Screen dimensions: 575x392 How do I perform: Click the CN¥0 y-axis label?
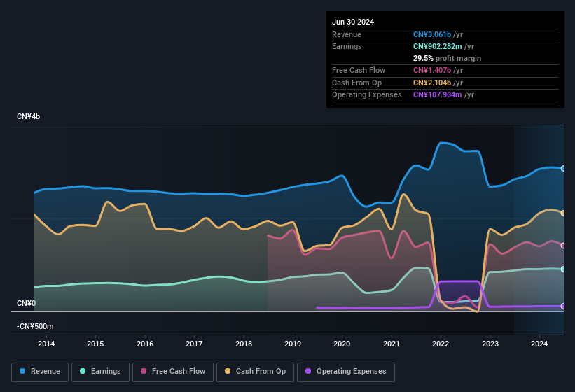tap(26, 303)
